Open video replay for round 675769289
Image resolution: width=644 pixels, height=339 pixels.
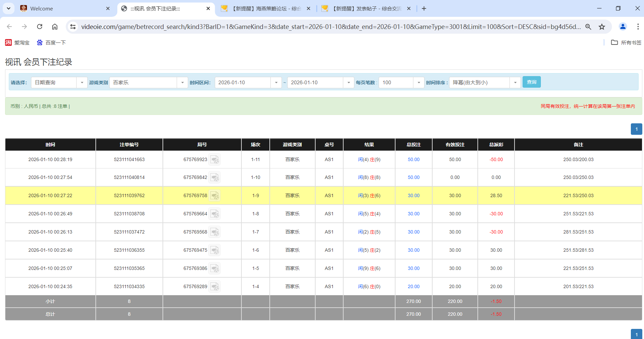(215, 286)
